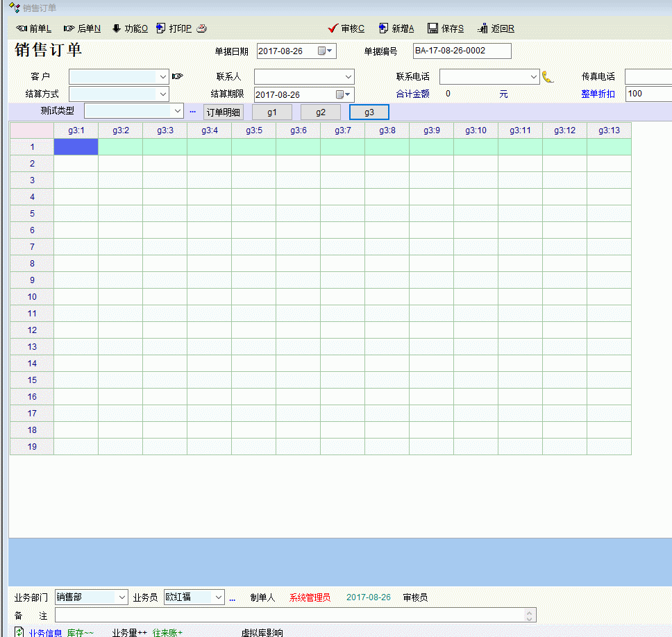Switch to the 订单明细 tab
Screen dimensions: 672x637
(x=223, y=112)
